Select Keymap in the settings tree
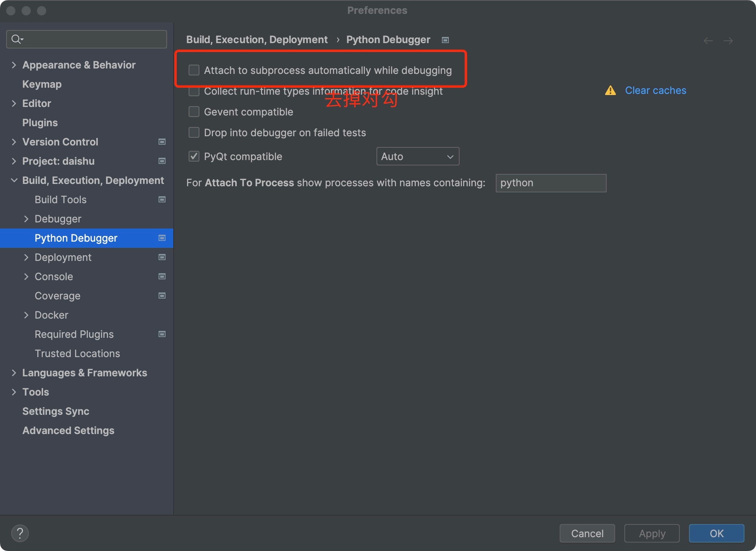Image resolution: width=756 pixels, height=551 pixels. coord(42,84)
